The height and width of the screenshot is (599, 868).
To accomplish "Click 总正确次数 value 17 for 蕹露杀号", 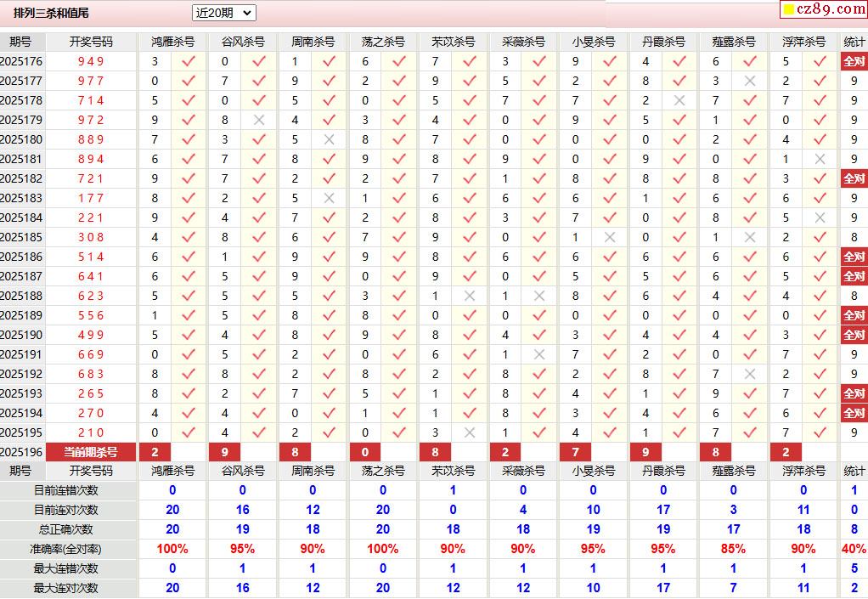I will click(x=733, y=529).
